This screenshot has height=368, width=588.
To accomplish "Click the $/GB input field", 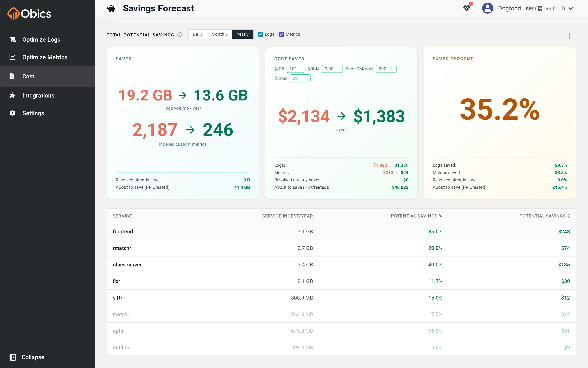I will click(x=295, y=69).
